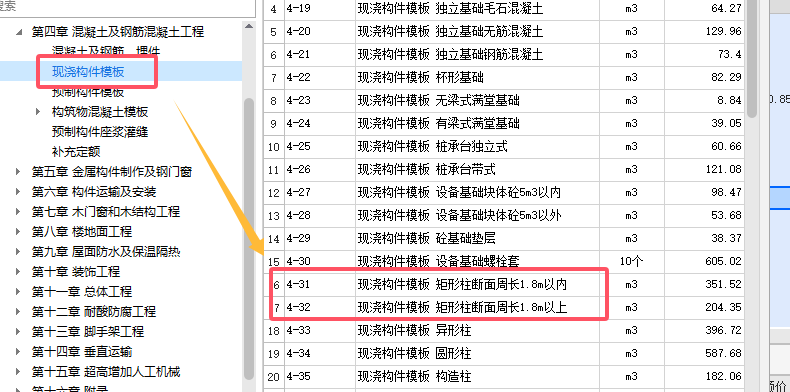This screenshot has height=392, width=790.
Task: Click 桩承台独立式 item name
Action: [x=477, y=147]
